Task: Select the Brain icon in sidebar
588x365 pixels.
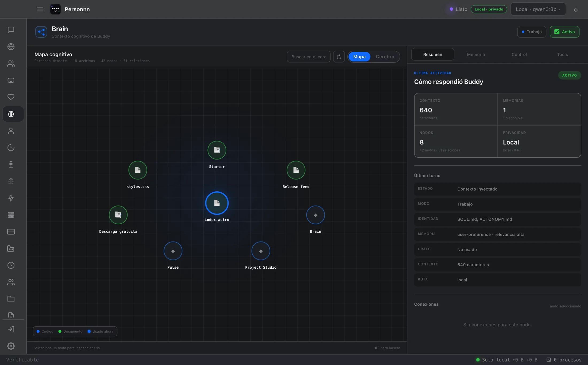Action: pyautogui.click(x=11, y=114)
